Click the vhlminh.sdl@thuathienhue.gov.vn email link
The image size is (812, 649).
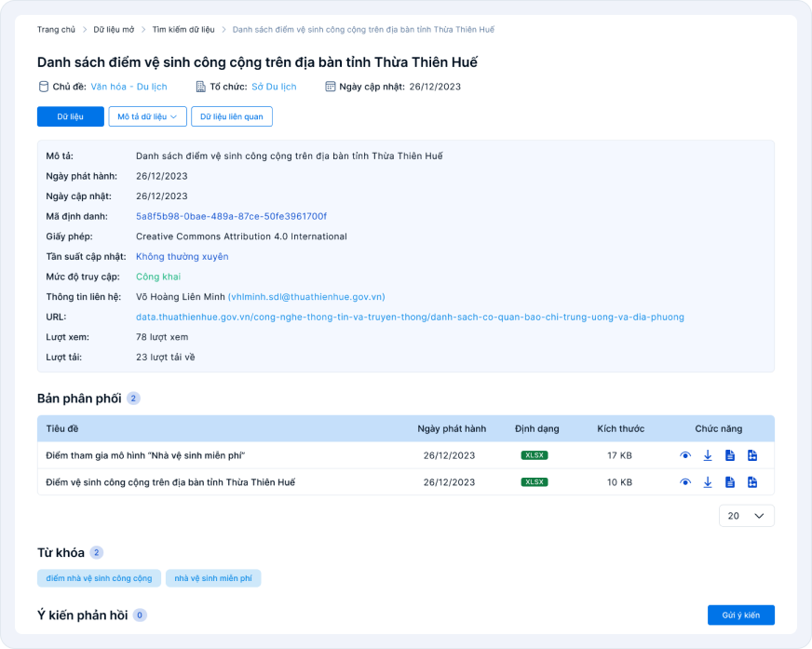pyautogui.click(x=306, y=297)
